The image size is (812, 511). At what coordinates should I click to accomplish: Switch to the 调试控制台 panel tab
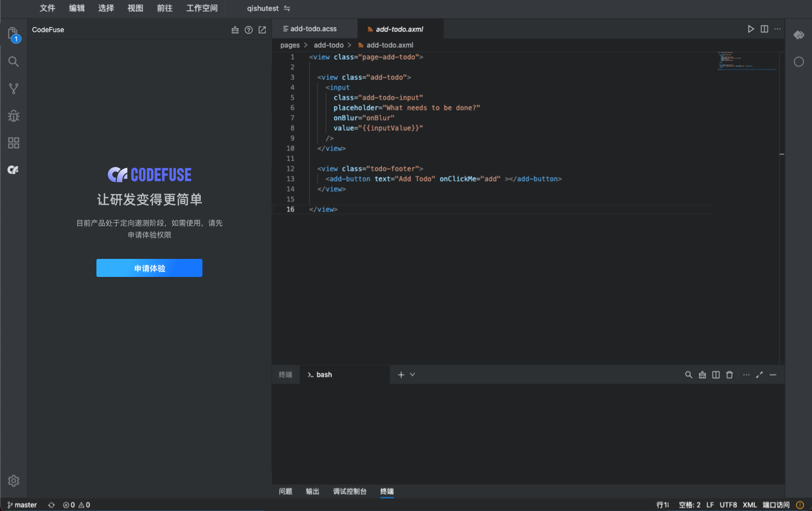click(x=350, y=491)
